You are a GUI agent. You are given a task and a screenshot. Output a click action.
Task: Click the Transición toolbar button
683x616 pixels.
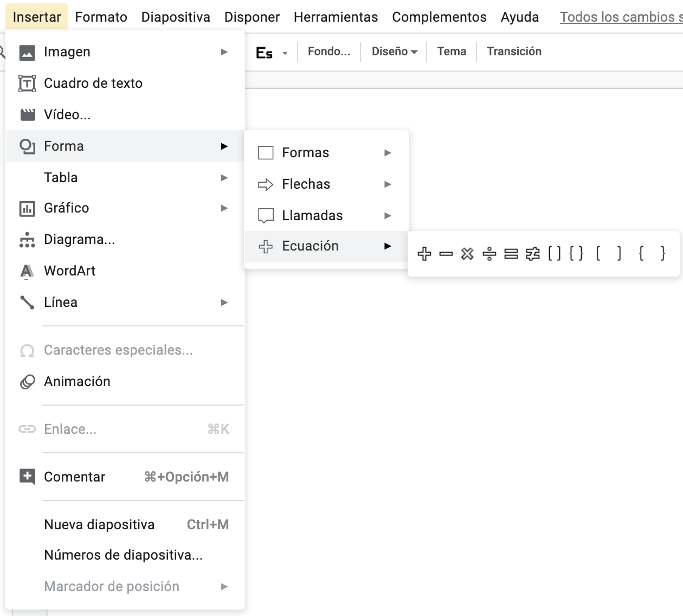pyautogui.click(x=514, y=52)
